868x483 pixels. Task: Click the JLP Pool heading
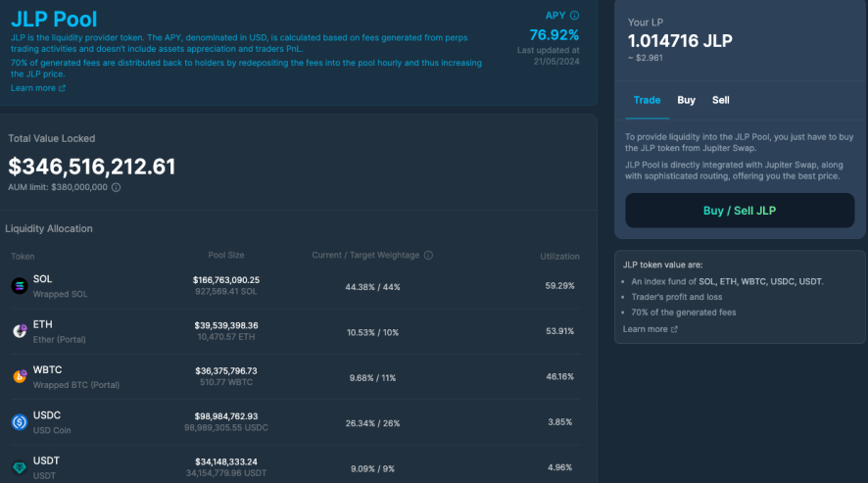[54, 19]
